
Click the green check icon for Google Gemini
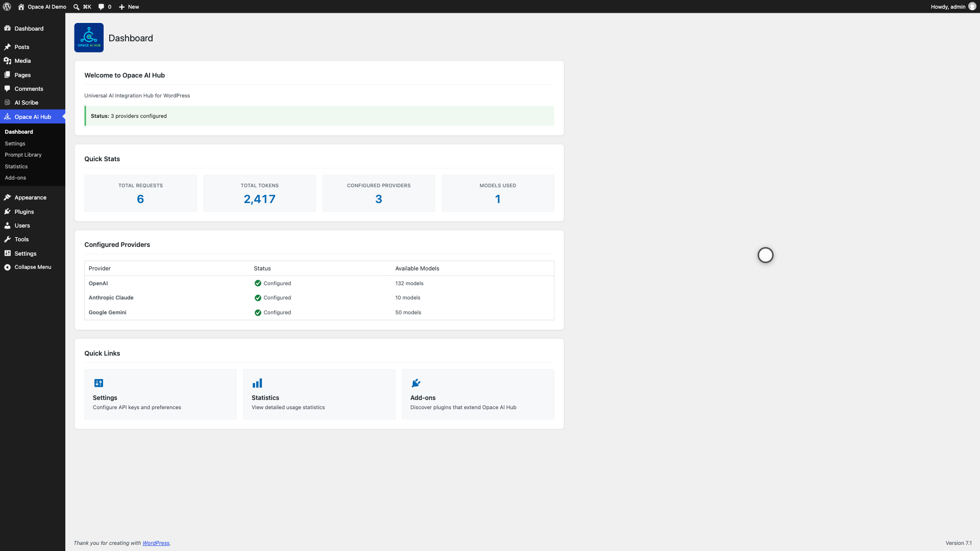click(x=258, y=313)
